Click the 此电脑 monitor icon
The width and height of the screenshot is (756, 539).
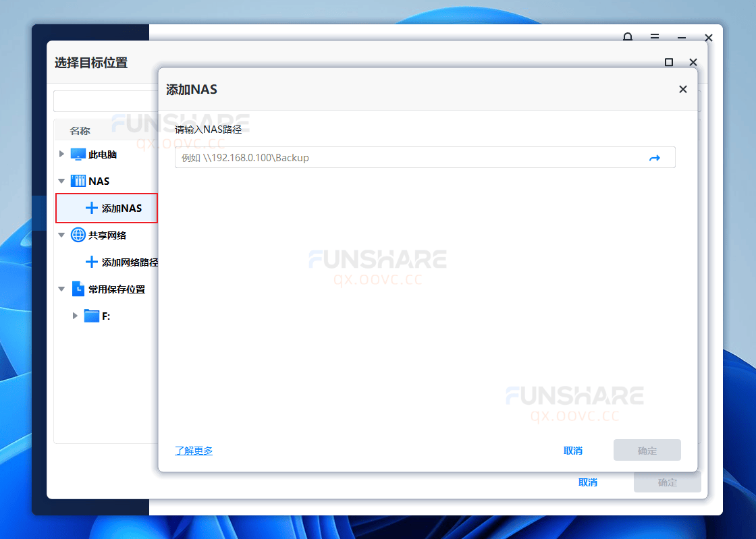(x=78, y=154)
